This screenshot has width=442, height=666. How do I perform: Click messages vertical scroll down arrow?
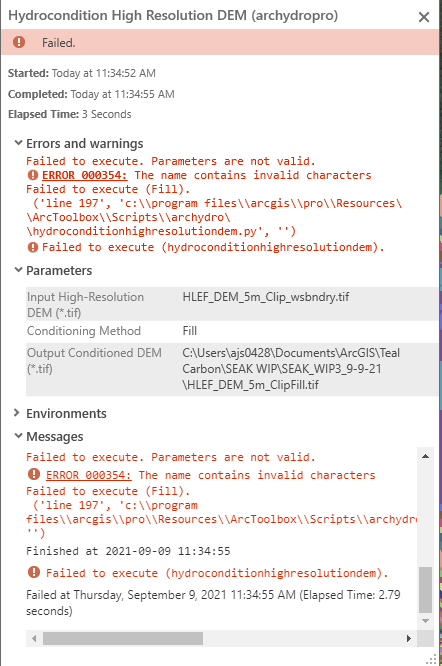425,621
